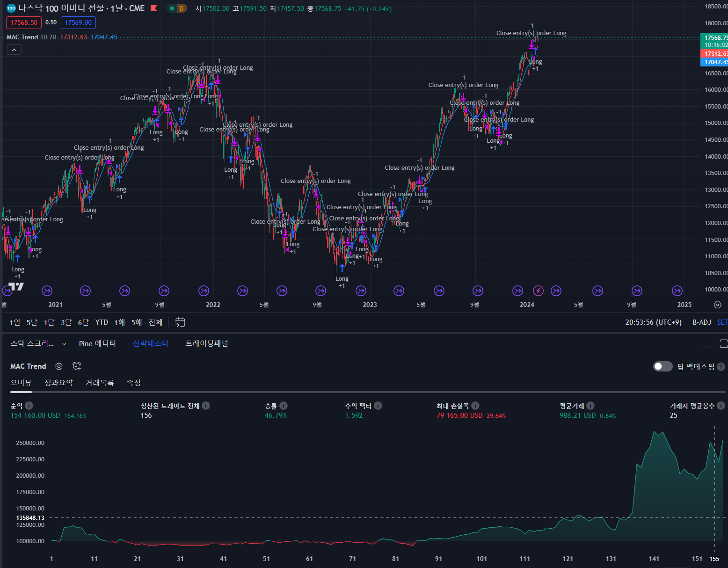Set chart range to 5해

point(137,322)
